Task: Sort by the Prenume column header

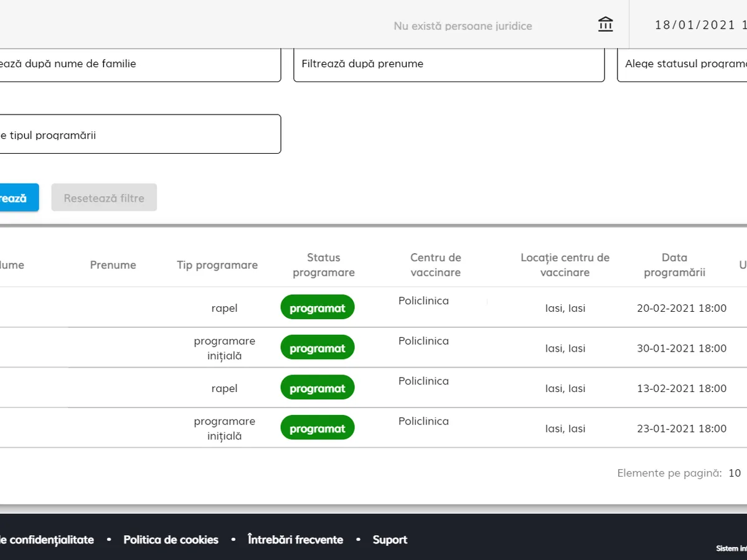Action: point(113,265)
